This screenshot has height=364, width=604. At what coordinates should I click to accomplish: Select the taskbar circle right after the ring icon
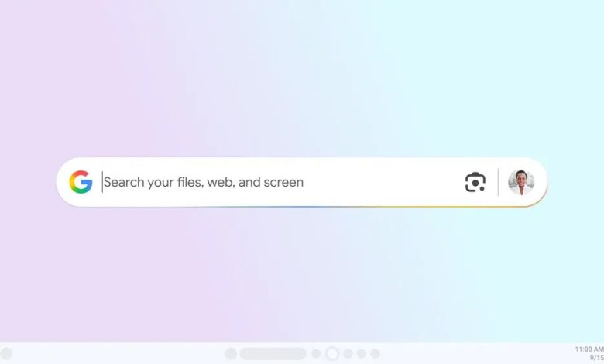[348, 354]
